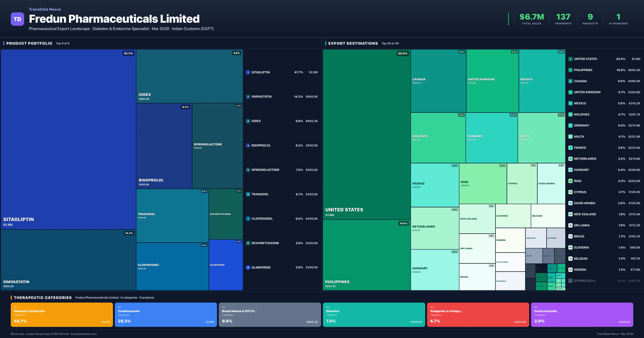Open the Cardiovascular category card
644x338 pixels.
(x=166, y=315)
